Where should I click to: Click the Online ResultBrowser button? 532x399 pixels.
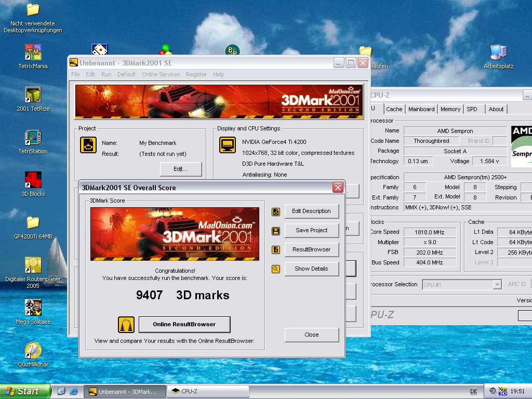click(x=184, y=324)
